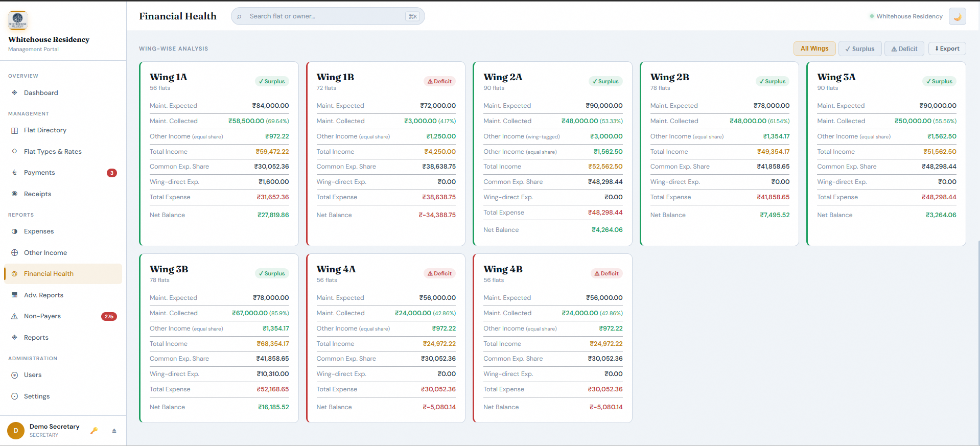The height and width of the screenshot is (446, 980).
Task: Click the Other Income globe icon
Action: point(14,253)
